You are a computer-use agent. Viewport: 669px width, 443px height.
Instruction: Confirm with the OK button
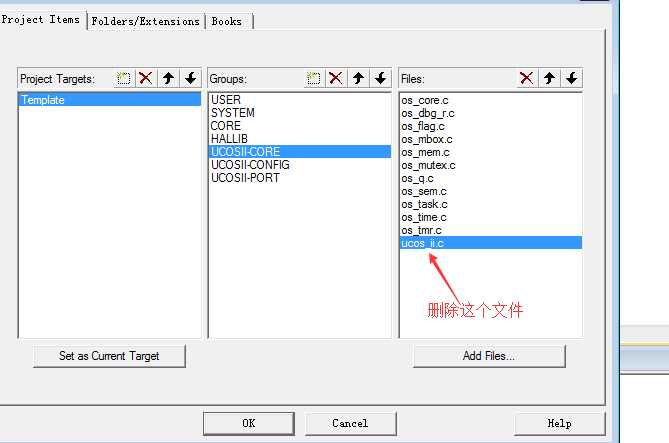[249, 423]
